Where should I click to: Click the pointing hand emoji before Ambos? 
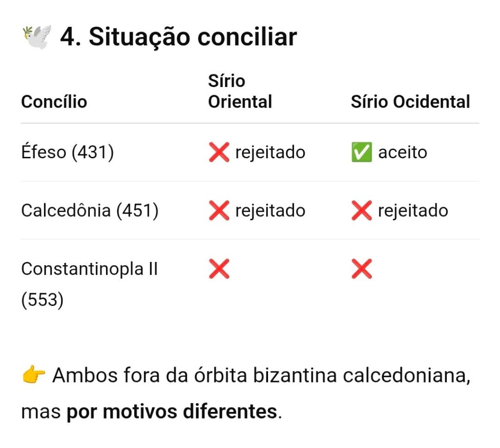click(x=33, y=376)
